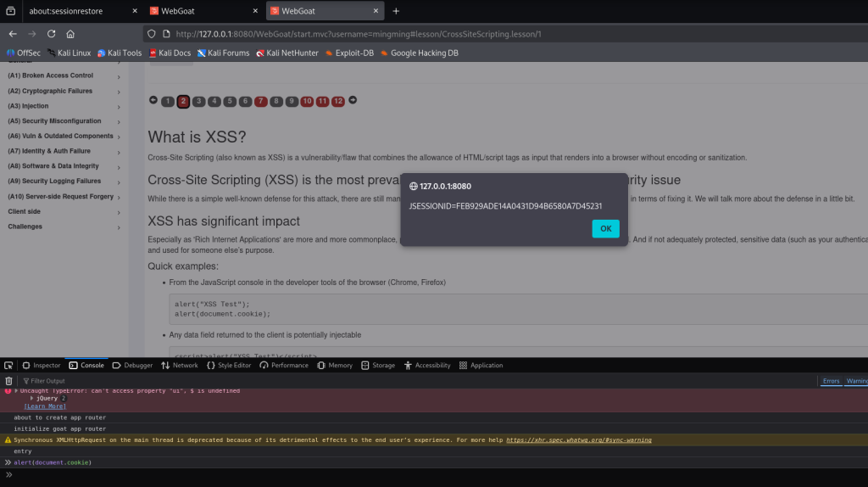Screen dimensions: 868x487
Task: Open Kali NetHunter bookmark
Action: [287, 53]
